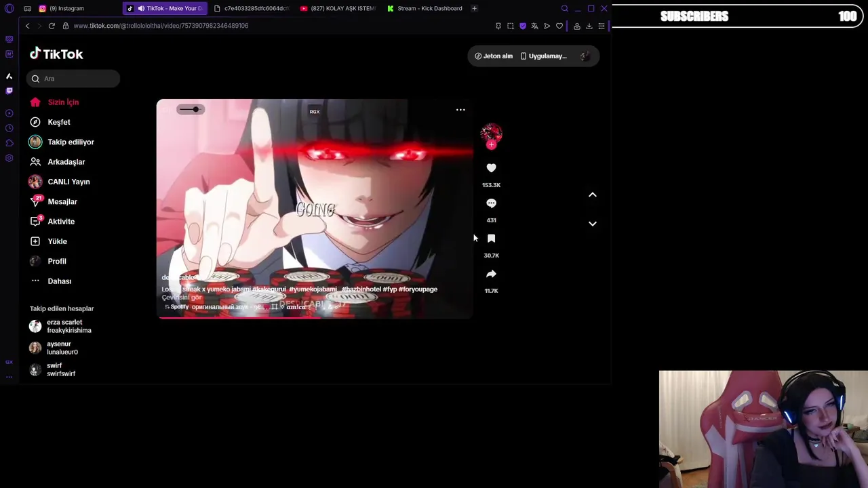
Task: Open the creator's profile avatar
Action: tap(491, 133)
